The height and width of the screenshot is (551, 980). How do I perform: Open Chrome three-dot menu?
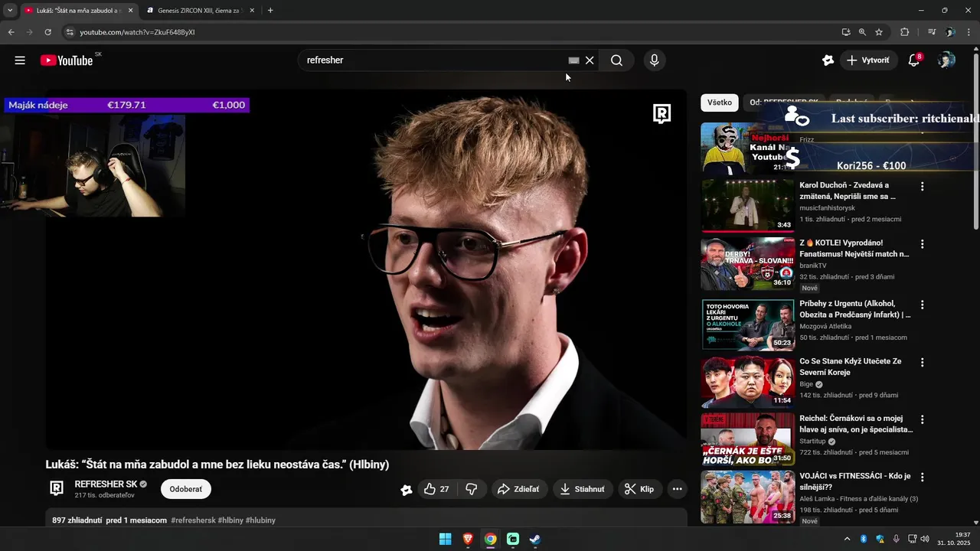pyautogui.click(x=969, y=32)
